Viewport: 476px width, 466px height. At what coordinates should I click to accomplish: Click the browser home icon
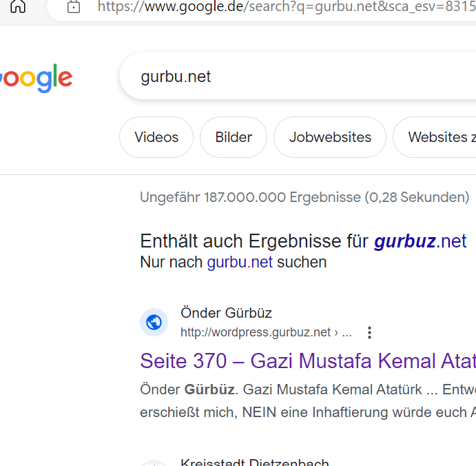(18, 6)
